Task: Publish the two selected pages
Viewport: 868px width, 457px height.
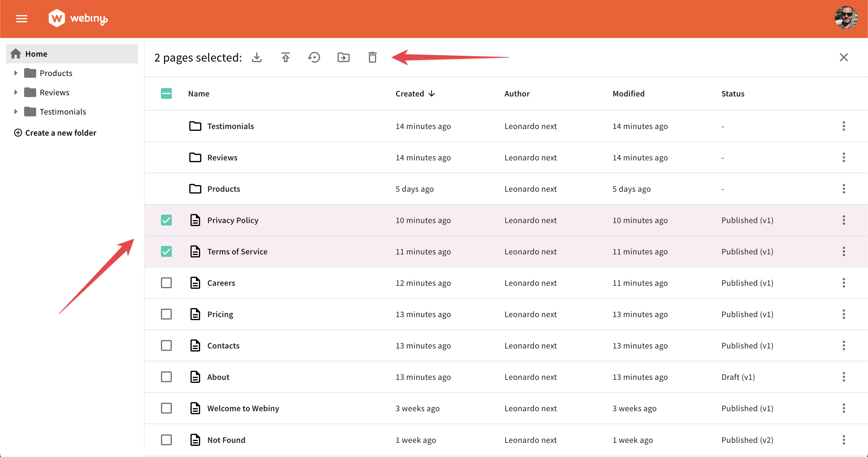Action: pos(285,57)
